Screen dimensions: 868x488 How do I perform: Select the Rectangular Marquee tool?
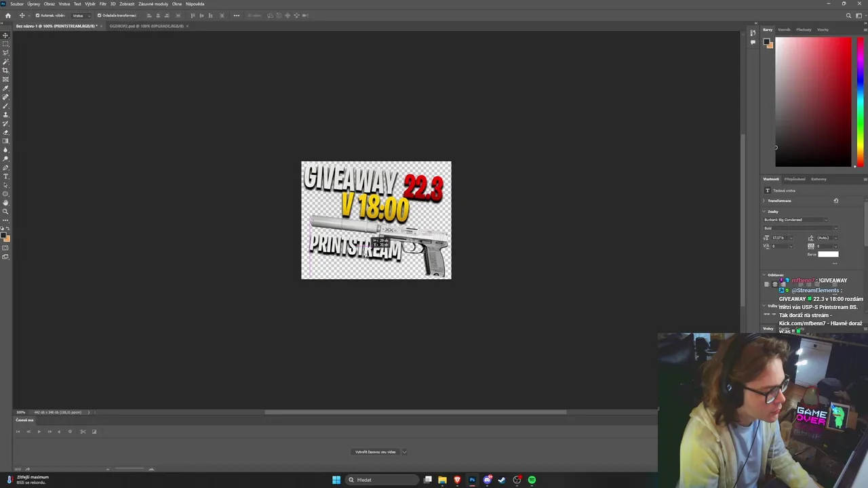point(5,44)
